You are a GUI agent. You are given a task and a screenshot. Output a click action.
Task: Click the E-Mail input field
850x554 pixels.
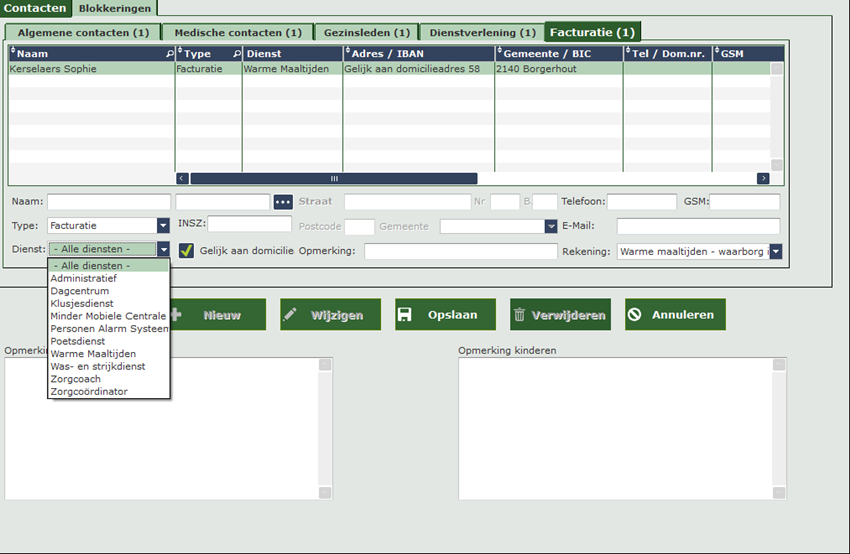pos(698,226)
